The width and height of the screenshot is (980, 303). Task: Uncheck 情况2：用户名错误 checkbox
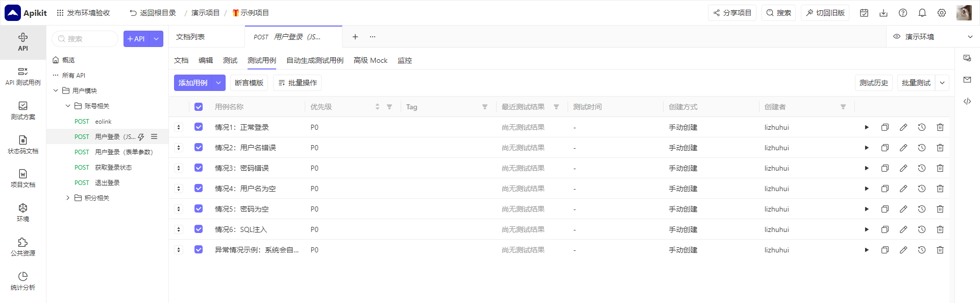point(199,147)
